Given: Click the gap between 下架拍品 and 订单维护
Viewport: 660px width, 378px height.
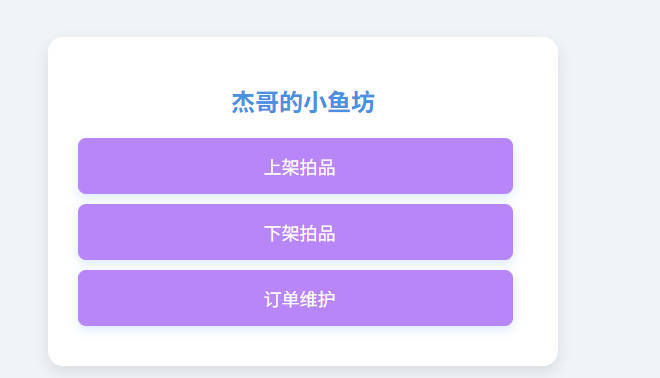Looking at the screenshot, I should [x=295, y=265].
